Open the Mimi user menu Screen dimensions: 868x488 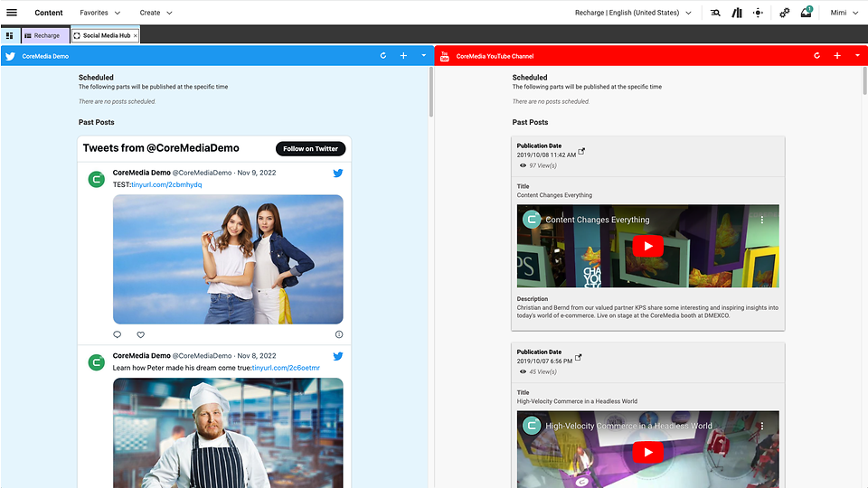tap(844, 12)
